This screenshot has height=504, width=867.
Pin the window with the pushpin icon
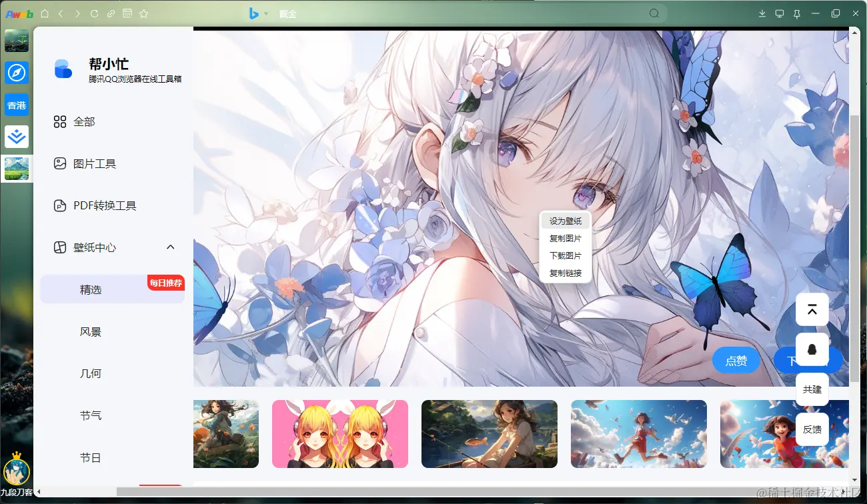797,13
